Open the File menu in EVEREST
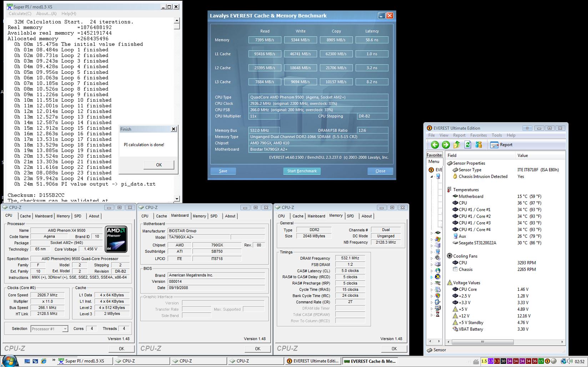The width and height of the screenshot is (588, 367). pos(432,135)
